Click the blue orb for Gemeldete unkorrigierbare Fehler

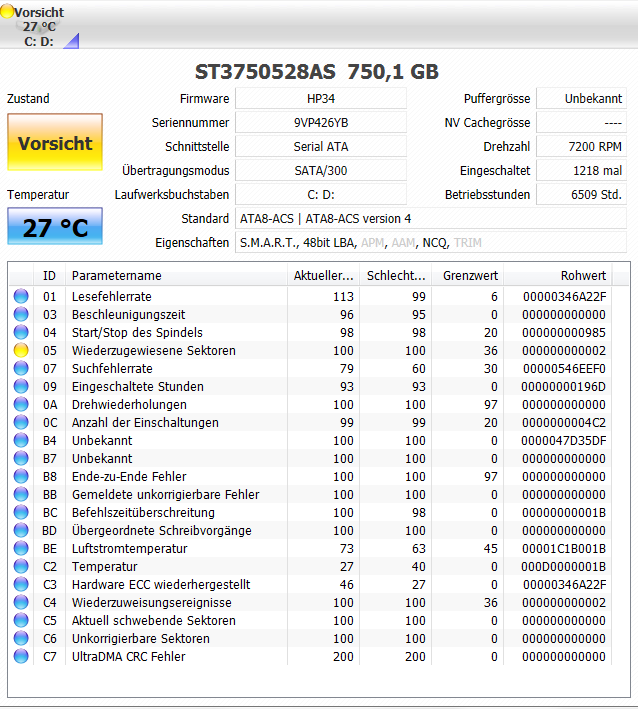click(21, 494)
